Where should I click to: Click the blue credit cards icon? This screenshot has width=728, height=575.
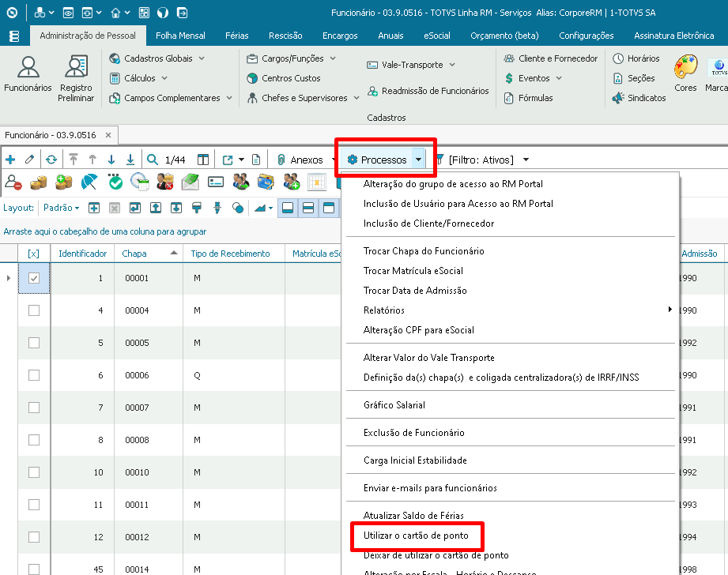point(266,182)
